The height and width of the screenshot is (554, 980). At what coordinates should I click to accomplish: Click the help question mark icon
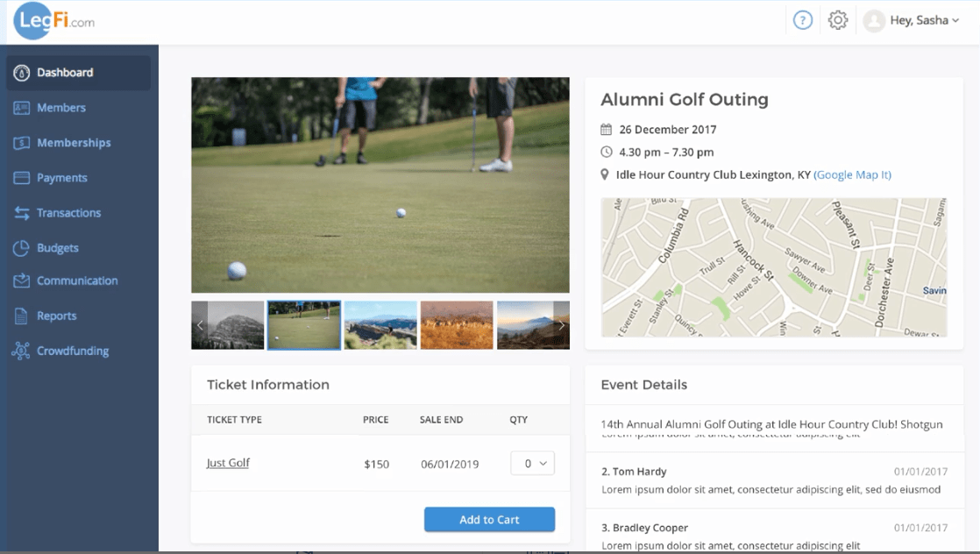point(802,20)
